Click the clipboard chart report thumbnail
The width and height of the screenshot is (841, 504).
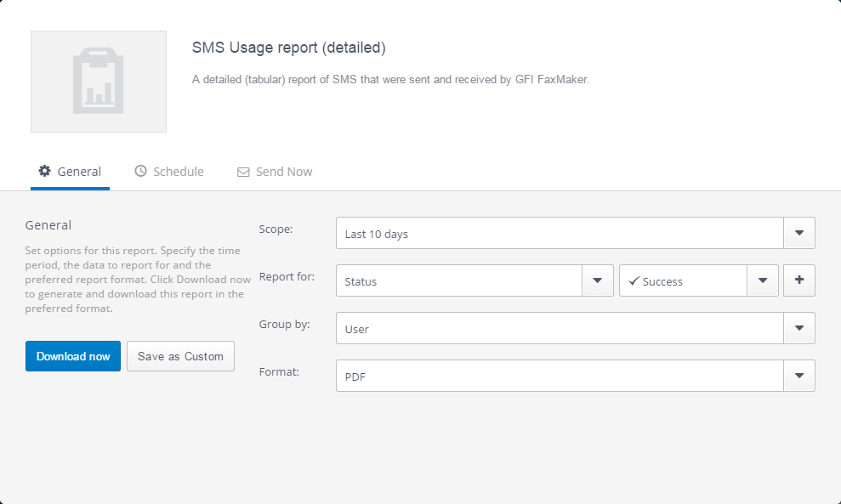click(x=99, y=82)
